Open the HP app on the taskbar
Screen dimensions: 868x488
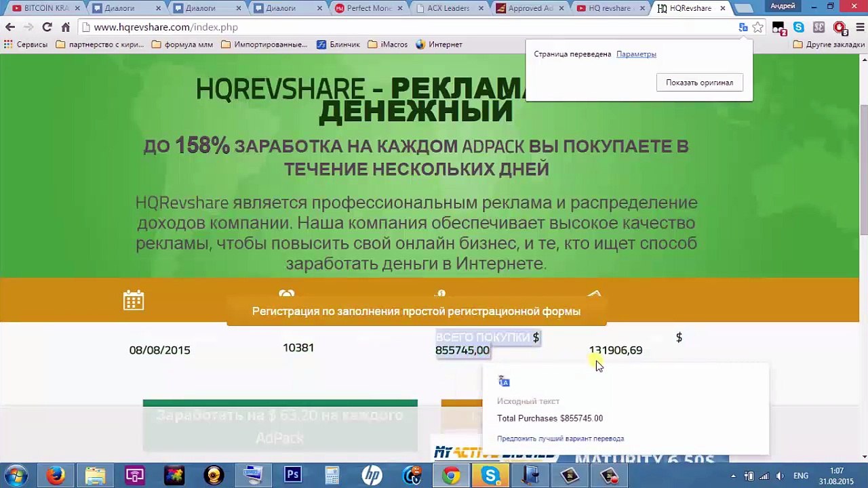[x=372, y=475]
